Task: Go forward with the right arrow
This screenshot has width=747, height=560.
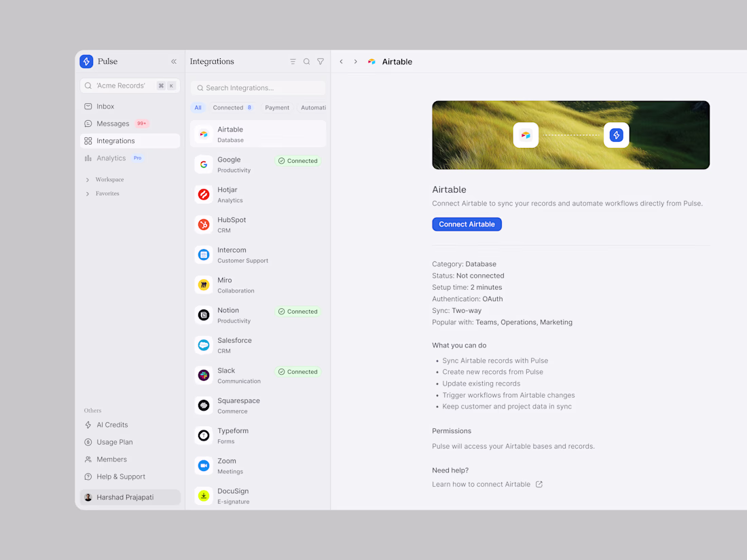Action: pyautogui.click(x=355, y=61)
